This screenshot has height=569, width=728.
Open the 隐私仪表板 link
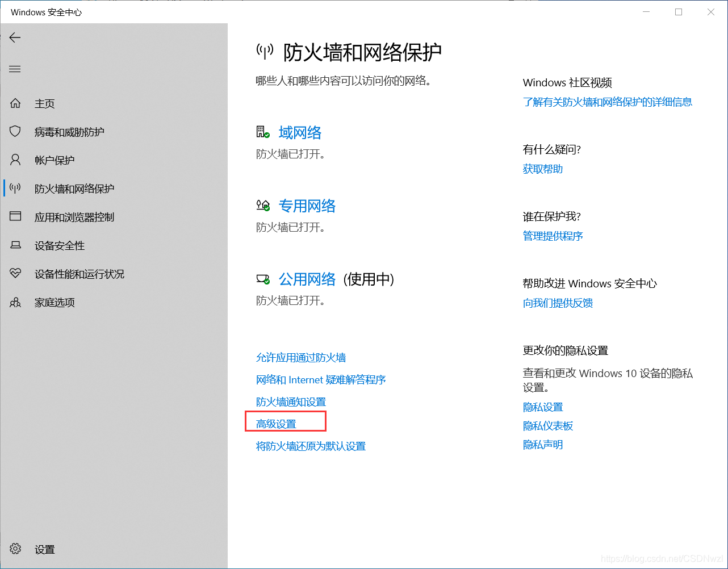[548, 426]
